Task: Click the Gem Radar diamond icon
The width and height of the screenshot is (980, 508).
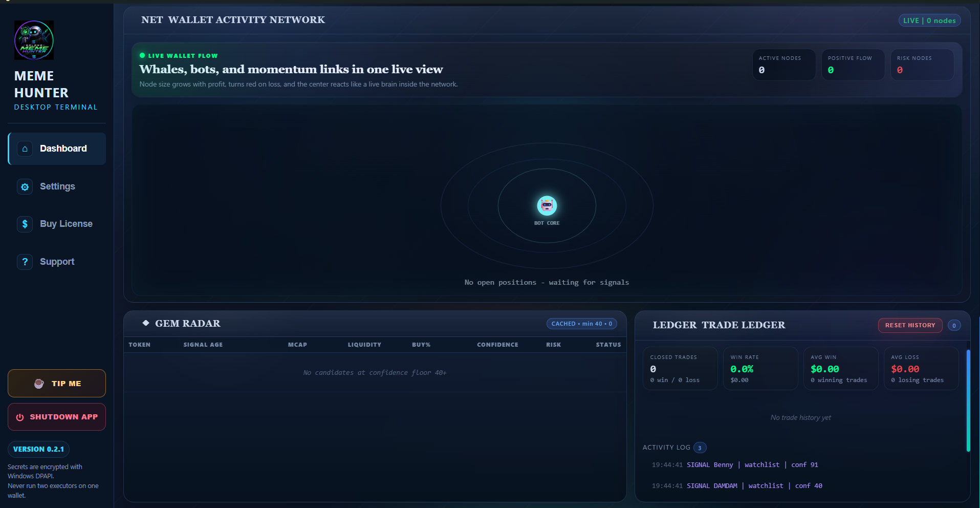Action: click(x=146, y=323)
